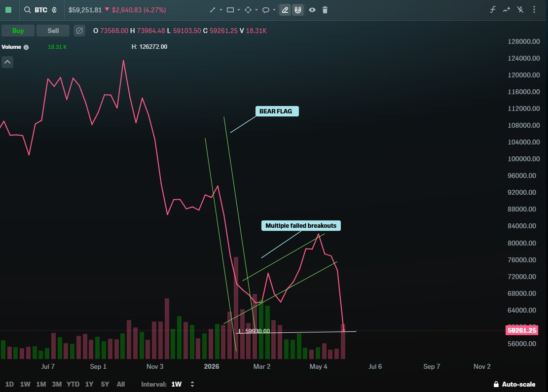548x392 pixels.
Task: Expand the rectangle tool dropdown arrow
Action: tap(239, 10)
